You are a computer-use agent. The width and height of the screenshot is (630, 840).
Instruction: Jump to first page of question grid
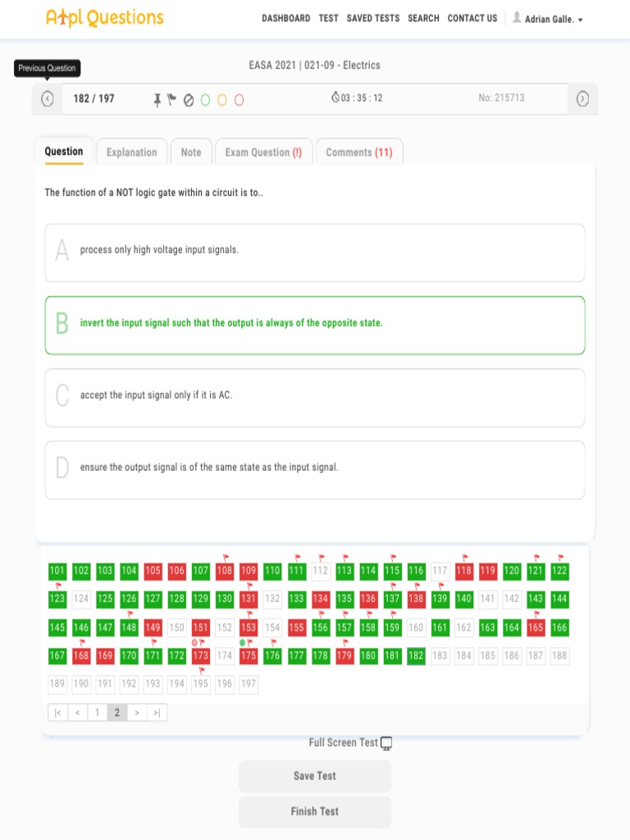click(x=57, y=713)
